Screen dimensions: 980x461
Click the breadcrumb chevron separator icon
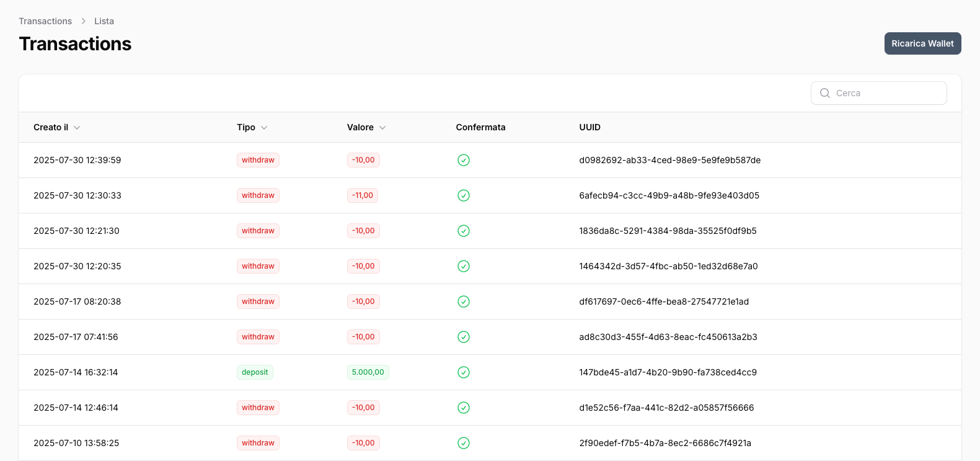coord(83,21)
